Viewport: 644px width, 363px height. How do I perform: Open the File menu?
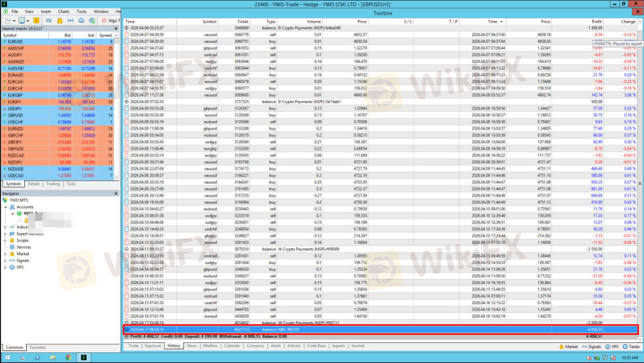pyautogui.click(x=14, y=11)
